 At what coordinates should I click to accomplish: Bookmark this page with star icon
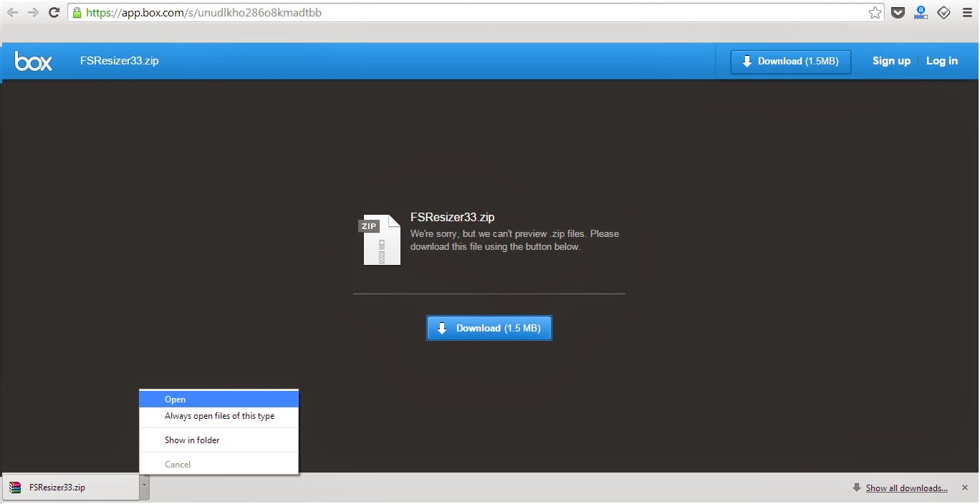pyautogui.click(x=875, y=13)
